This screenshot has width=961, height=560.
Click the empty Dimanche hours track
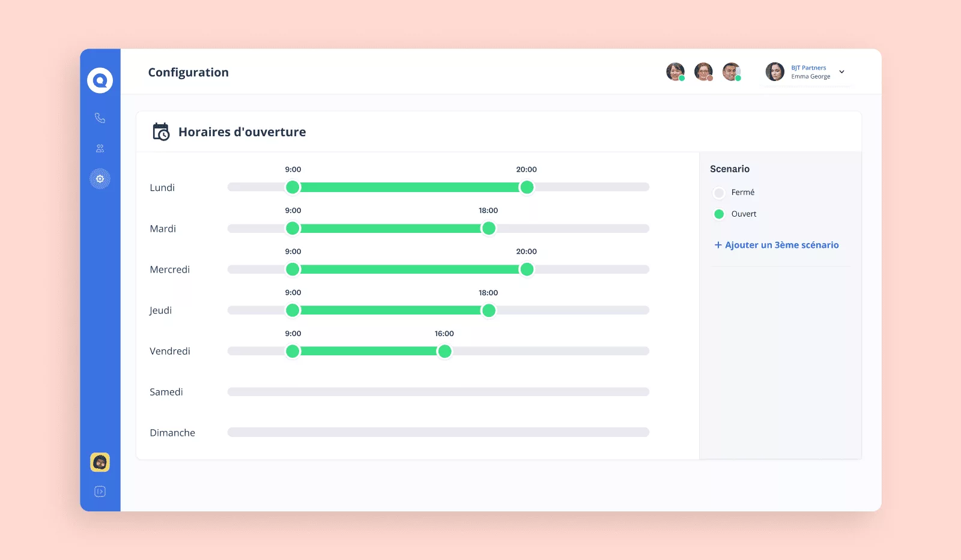(x=438, y=432)
